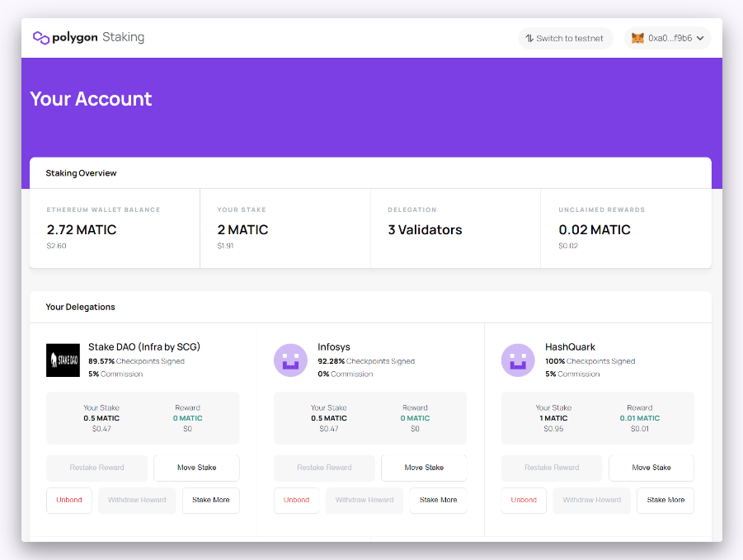Stake More on Infosys
743x560 pixels.
point(439,501)
